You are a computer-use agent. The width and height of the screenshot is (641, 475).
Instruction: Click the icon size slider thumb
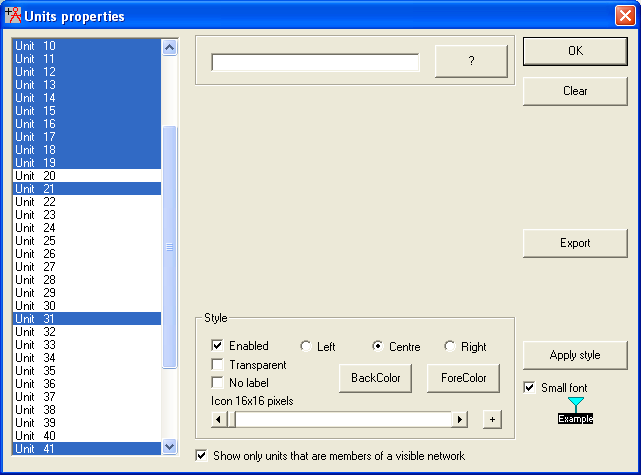(x=231, y=420)
